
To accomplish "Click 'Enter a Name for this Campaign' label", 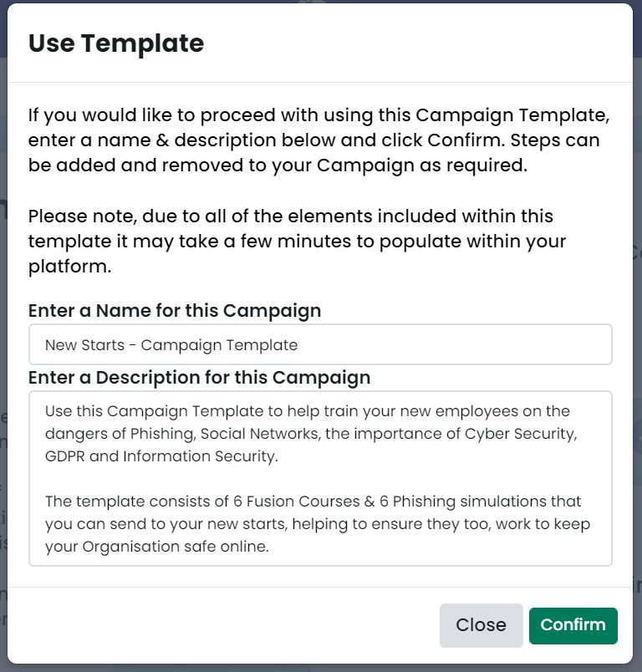I will point(175,311).
